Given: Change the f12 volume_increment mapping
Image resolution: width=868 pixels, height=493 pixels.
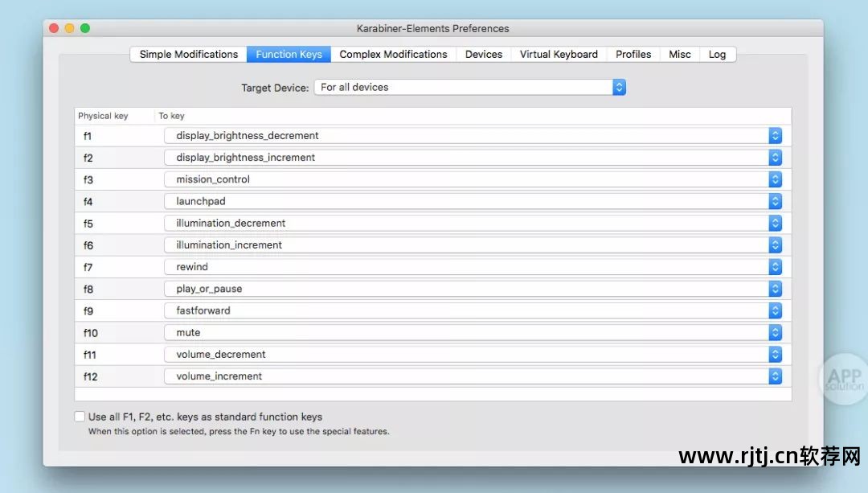Looking at the screenshot, I should coord(473,376).
